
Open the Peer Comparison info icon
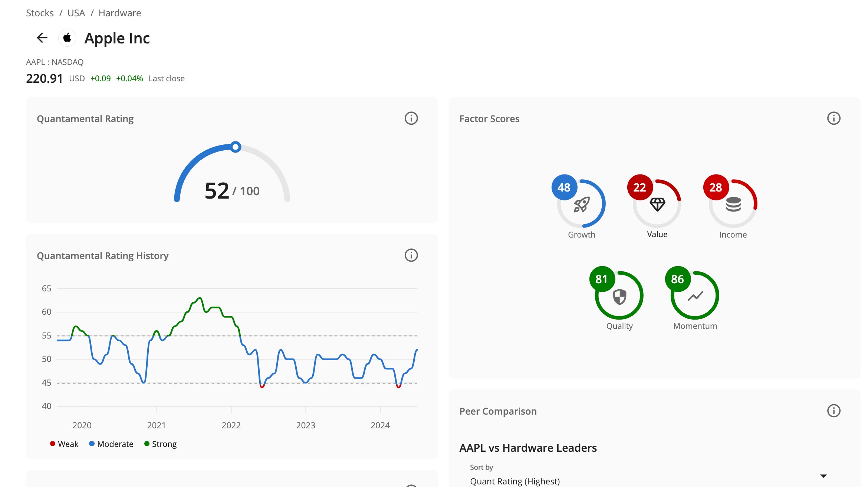834,411
